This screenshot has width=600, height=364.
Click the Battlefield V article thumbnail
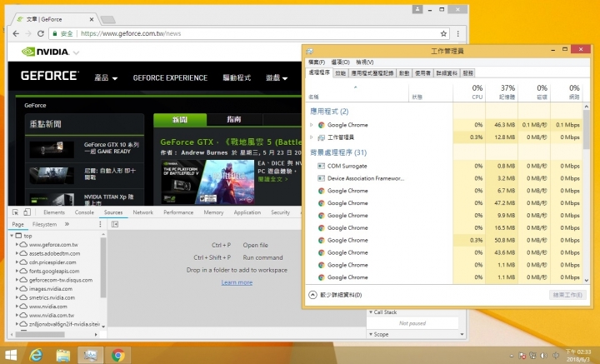(207, 182)
